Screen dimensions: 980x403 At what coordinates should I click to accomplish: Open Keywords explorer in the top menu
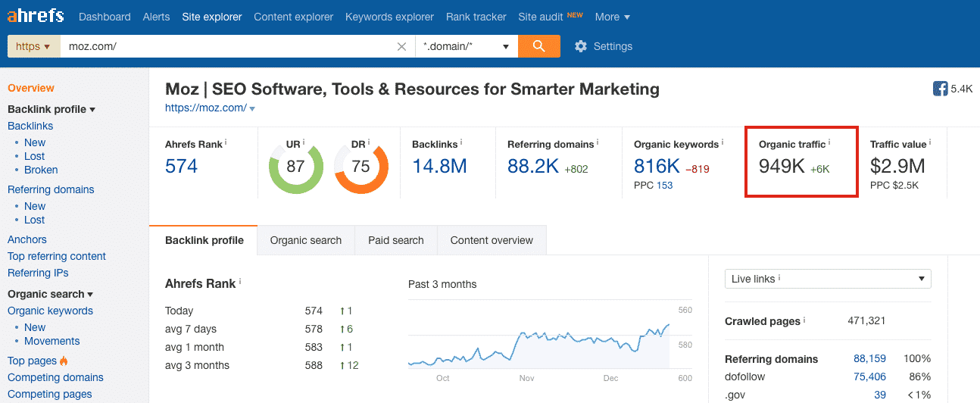(389, 17)
